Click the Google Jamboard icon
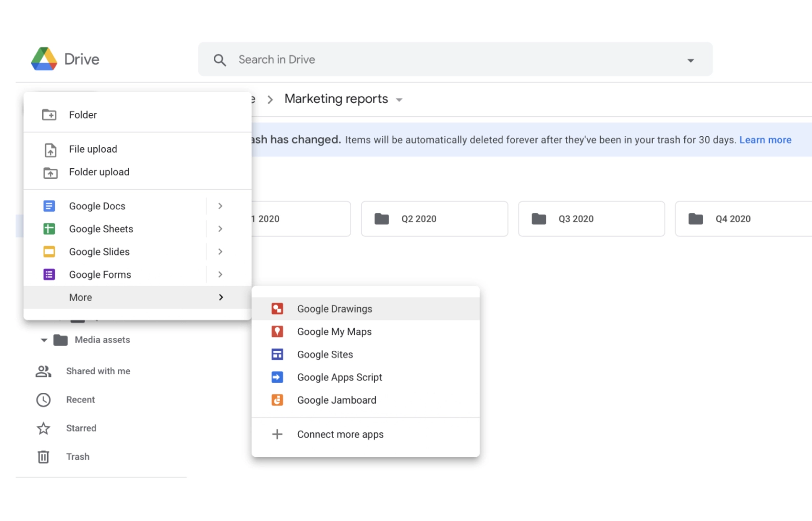The width and height of the screenshot is (812, 521). pos(277,400)
